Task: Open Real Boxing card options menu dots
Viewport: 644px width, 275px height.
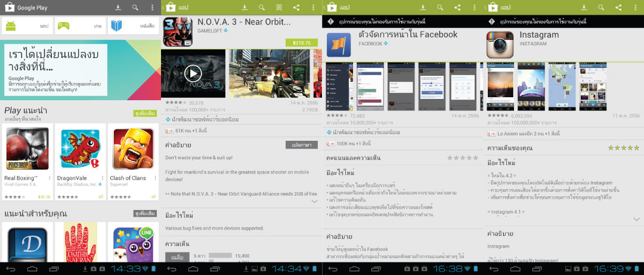Action: click(49, 178)
